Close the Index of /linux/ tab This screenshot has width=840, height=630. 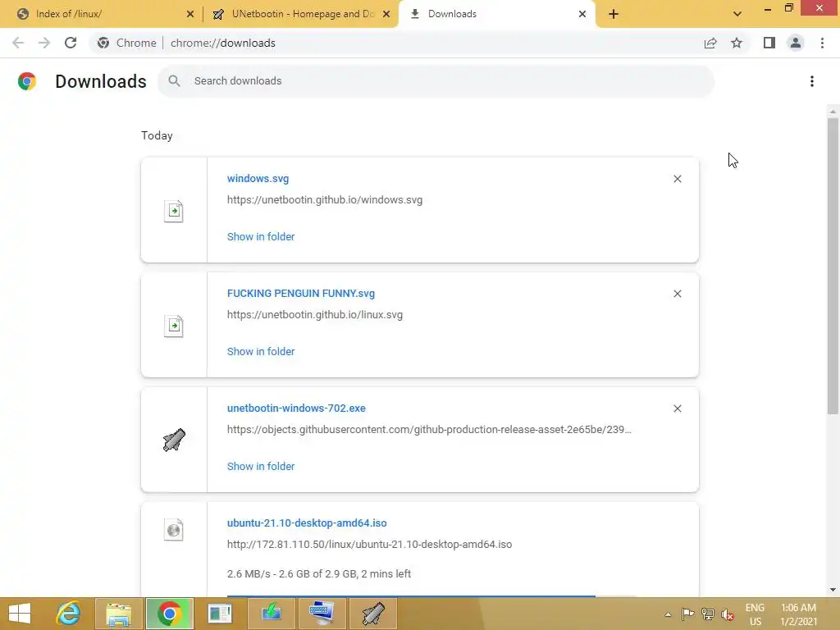(190, 14)
